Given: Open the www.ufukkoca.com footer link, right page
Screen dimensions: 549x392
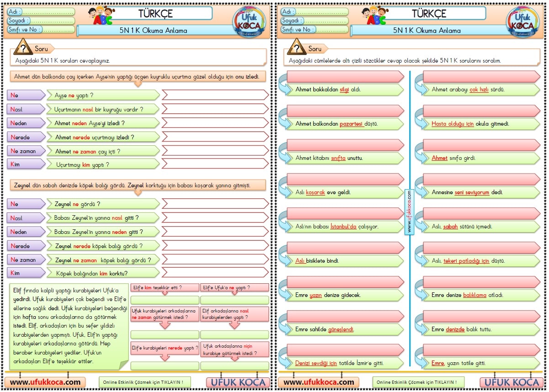Looking at the screenshot, I should coord(319,382).
